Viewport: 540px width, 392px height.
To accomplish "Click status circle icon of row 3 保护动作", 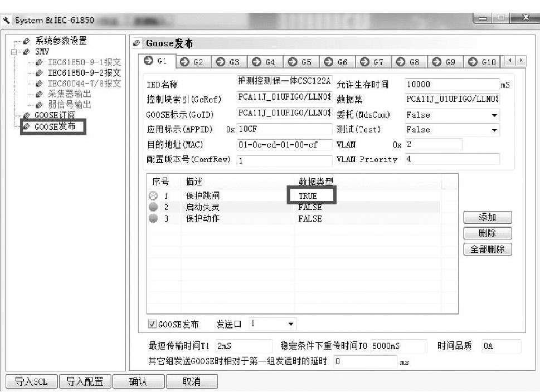I will point(153,218).
